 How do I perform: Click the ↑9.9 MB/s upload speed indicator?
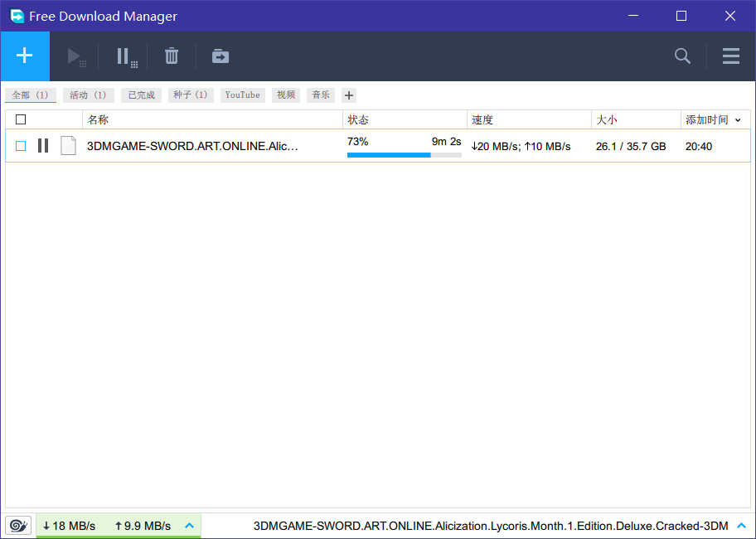coord(143,526)
